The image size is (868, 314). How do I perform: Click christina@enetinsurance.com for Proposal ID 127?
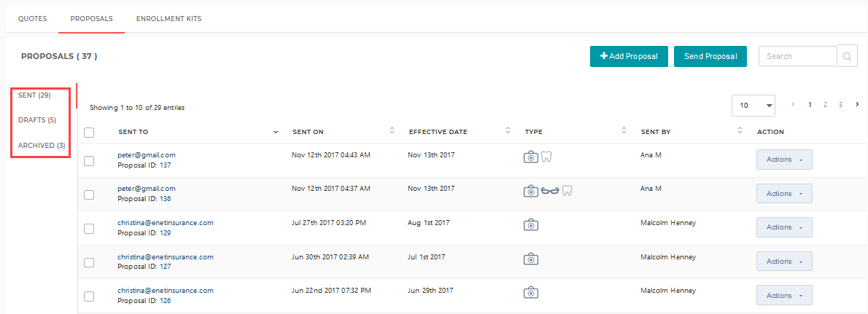point(166,257)
